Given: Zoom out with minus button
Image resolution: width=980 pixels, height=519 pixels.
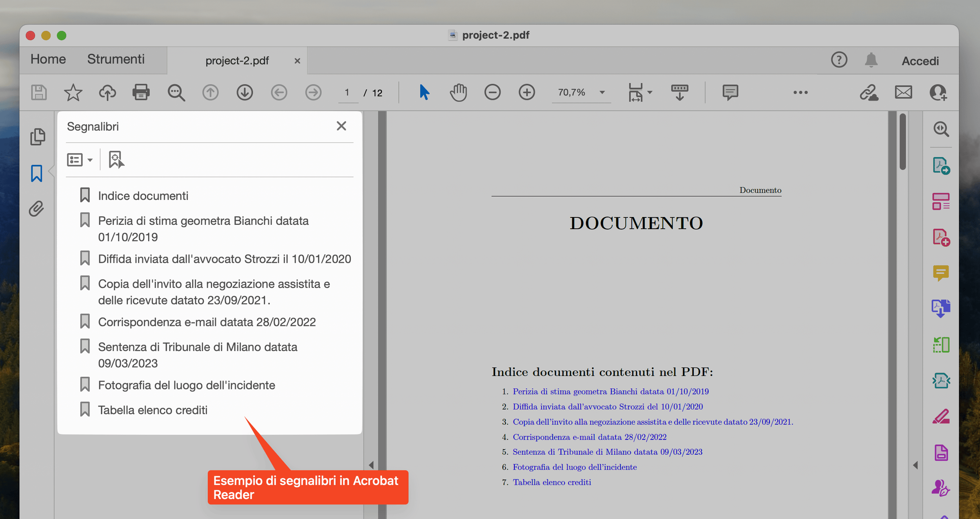Looking at the screenshot, I should (x=492, y=92).
